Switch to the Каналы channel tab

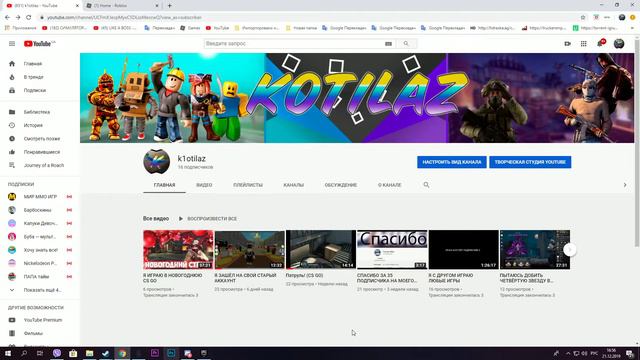tap(293, 185)
